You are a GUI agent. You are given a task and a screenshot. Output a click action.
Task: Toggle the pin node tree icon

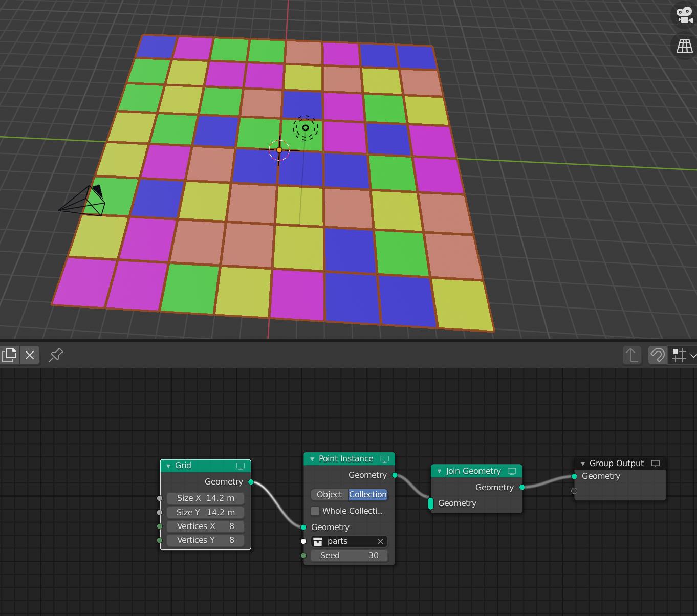(55, 355)
